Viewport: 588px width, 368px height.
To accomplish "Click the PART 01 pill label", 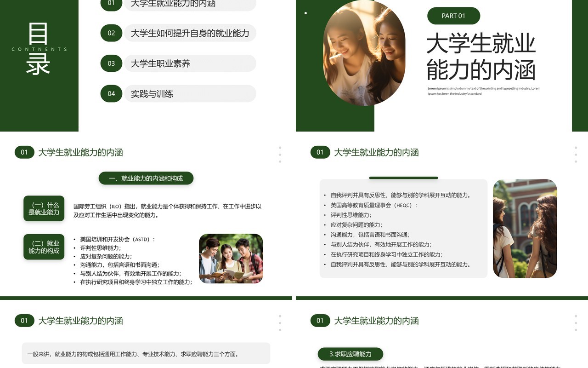I will click(x=453, y=16).
